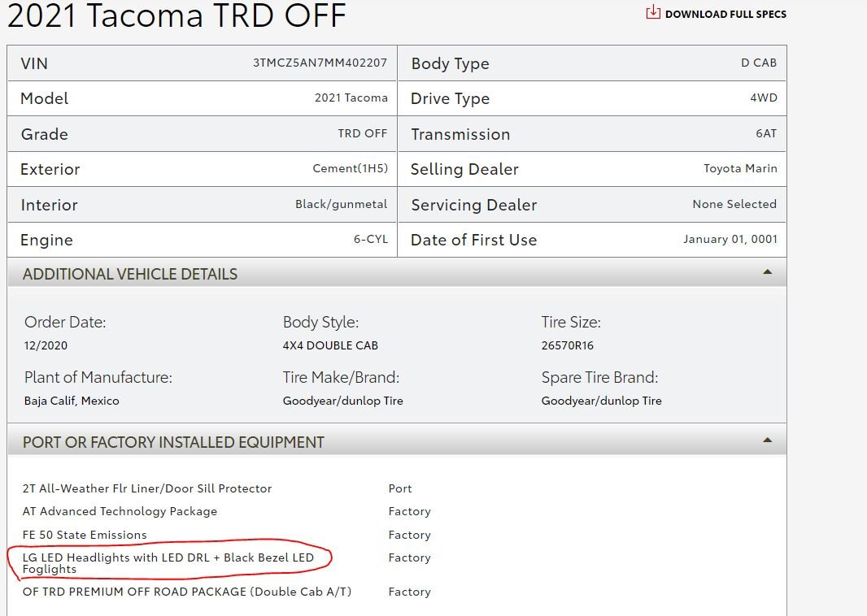Click the 2021 Tacoma TRD OFF heading
This screenshot has height=616, width=867.
(x=176, y=15)
